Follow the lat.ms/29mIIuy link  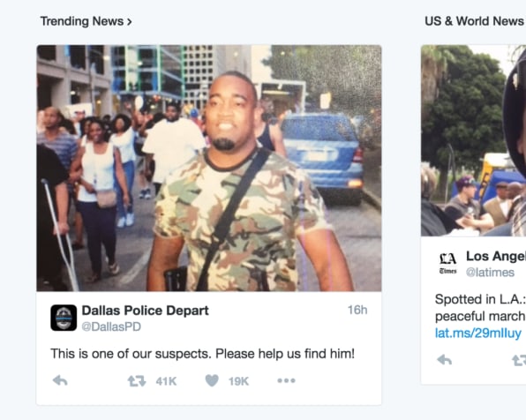coord(478,334)
